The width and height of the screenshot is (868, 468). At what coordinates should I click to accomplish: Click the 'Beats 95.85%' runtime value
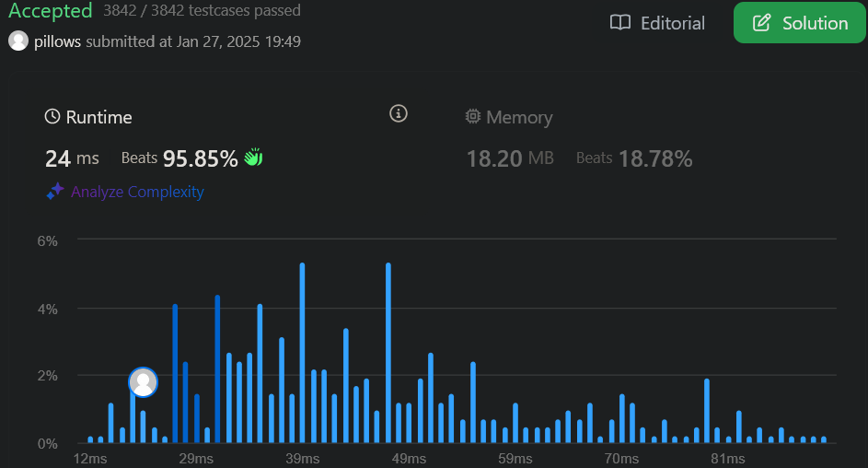point(179,159)
